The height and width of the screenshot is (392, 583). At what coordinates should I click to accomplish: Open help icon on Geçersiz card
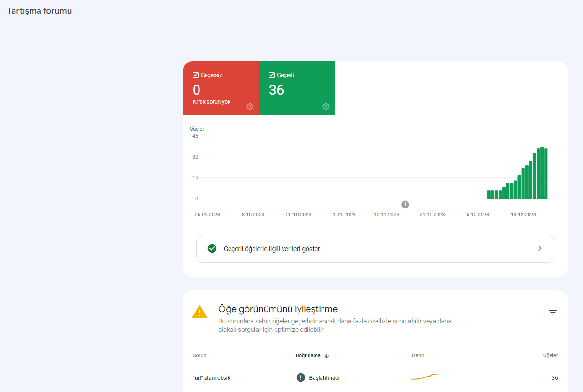click(250, 107)
